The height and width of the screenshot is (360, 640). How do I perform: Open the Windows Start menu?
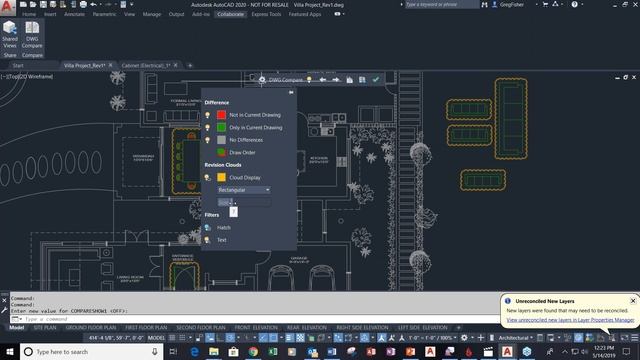pos(10,351)
